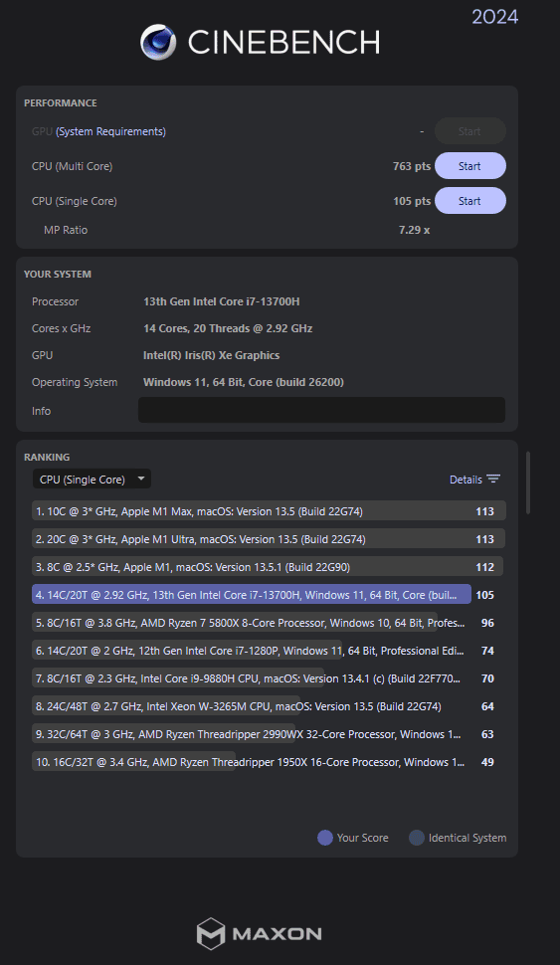Select the Apple M1 Ultra ranking row
Viewport: 560px width, 965px height.
[x=269, y=539]
